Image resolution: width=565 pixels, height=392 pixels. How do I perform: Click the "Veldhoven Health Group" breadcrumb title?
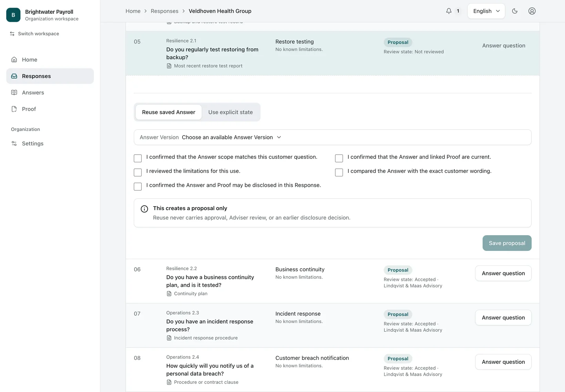tap(220, 11)
